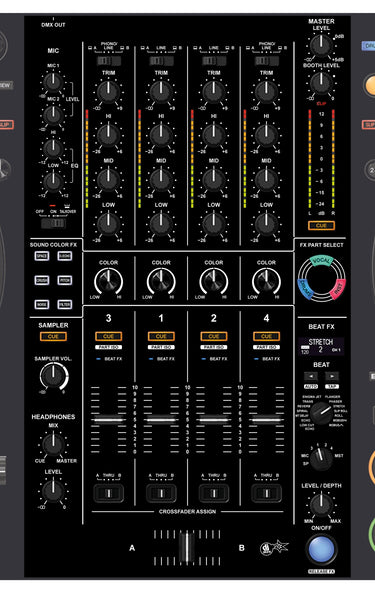Toggle channel 3 crossfader assign switch
Image resolution: width=375 pixels, height=596 pixels.
pyautogui.click(x=108, y=493)
